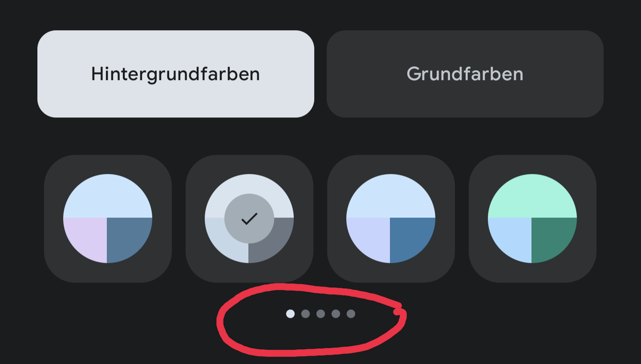Screen dimensions: 641x364
Task: Open the fifth page indicator dot
Action: click(x=351, y=314)
